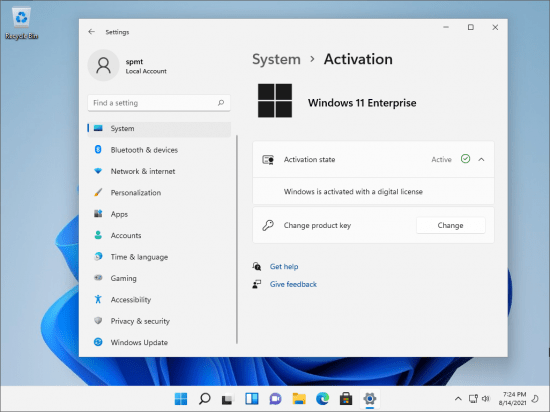Image resolution: width=550 pixels, height=412 pixels.
Task: Click 'Windows is activated with a digital license'
Action: pos(353,191)
